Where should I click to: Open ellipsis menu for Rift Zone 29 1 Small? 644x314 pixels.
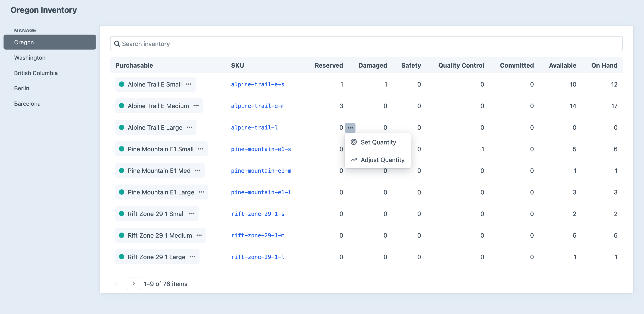[192, 214]
